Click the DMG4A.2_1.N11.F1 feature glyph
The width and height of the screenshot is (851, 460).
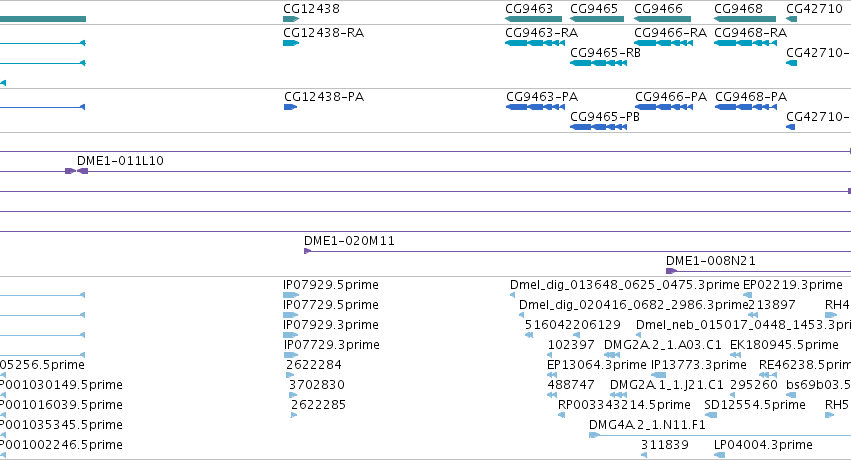click(x=594, y=435)
